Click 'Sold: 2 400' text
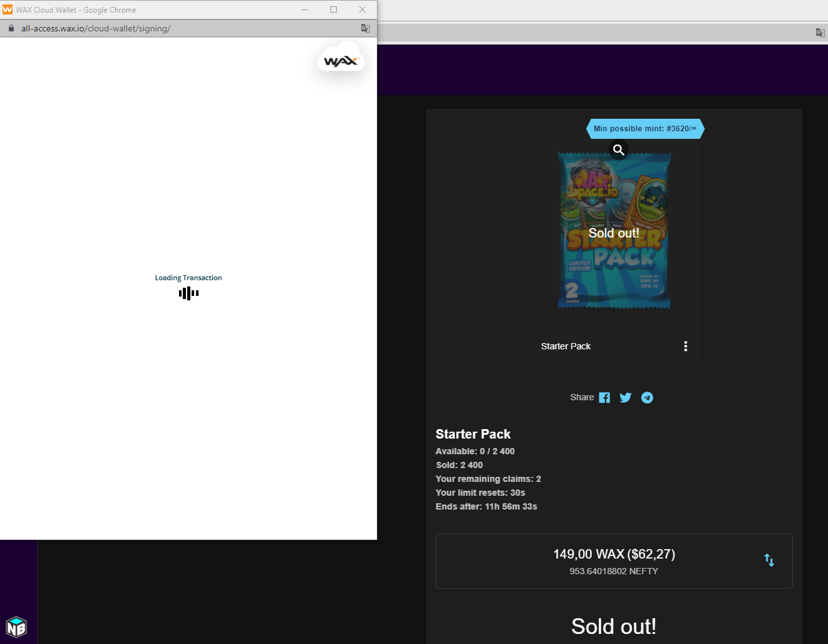The width and height of the screenshot is (828, 644). [459, 465]
